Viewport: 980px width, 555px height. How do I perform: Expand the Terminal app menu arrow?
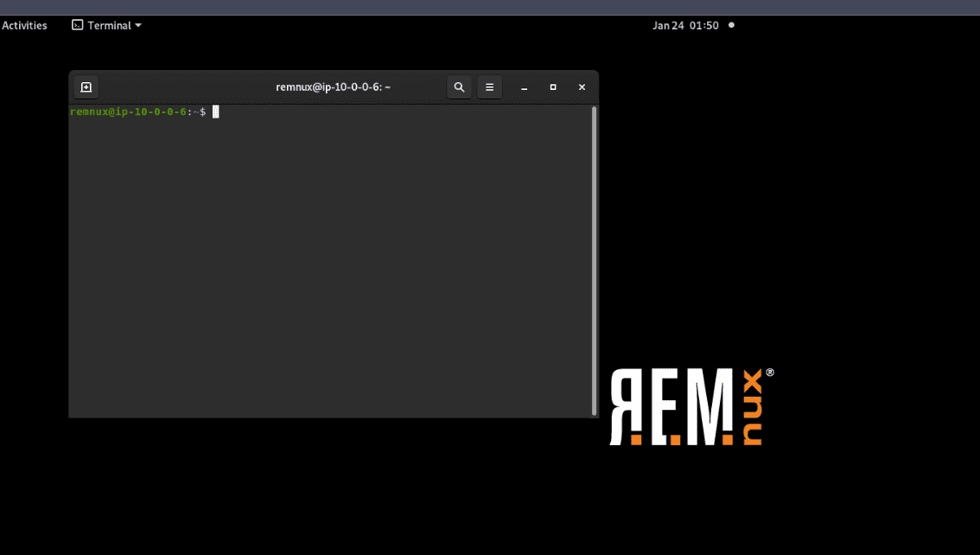click(x=138, y=25)
